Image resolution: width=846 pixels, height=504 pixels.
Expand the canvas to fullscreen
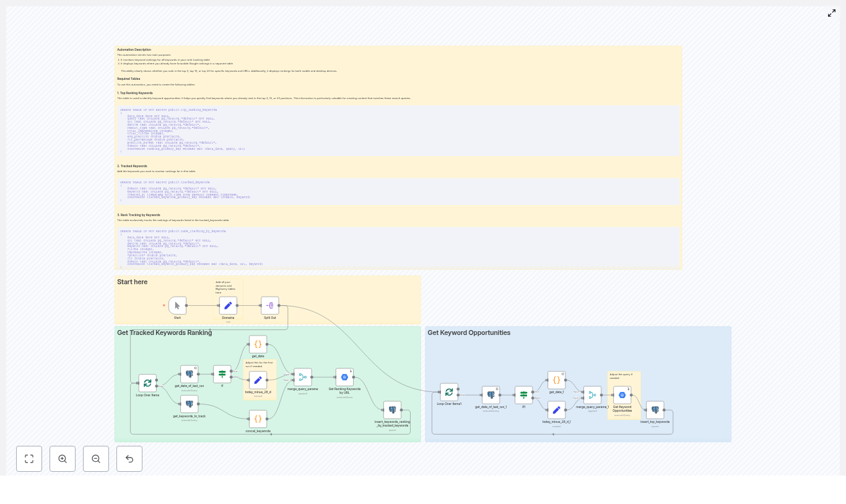tap(832, 13)
